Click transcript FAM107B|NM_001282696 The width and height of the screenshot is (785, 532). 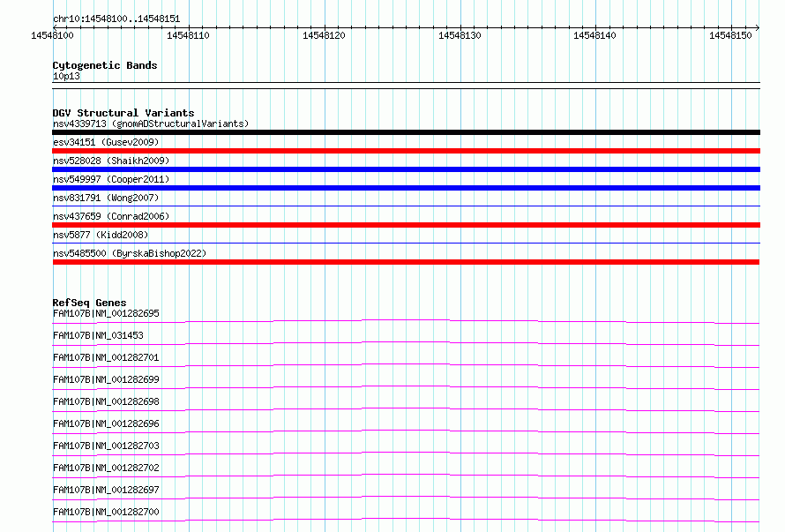[106, 423]
